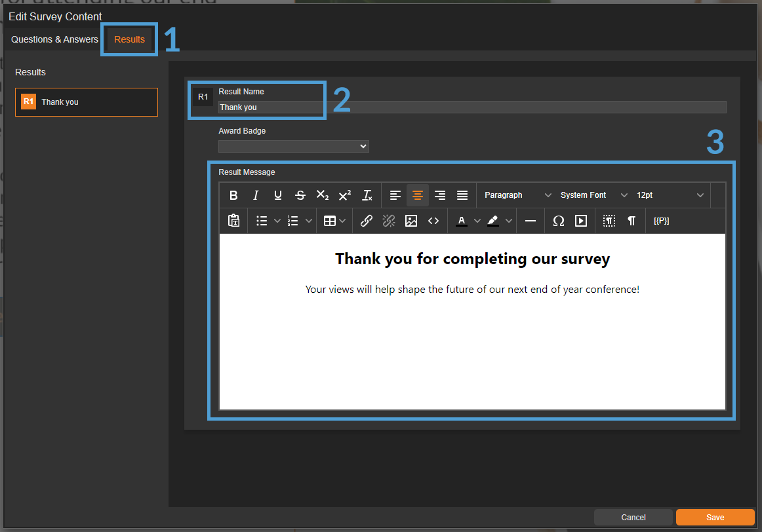Switch to the Questions & Answers tab
The image size is (762, 532).
click(x=54, y=39)
